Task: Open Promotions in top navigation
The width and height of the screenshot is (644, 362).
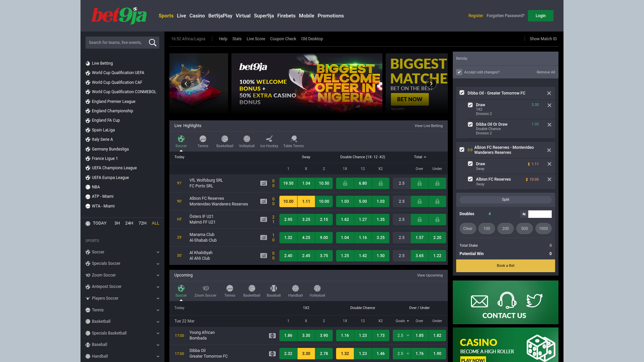Action: (x=331, y=16)
